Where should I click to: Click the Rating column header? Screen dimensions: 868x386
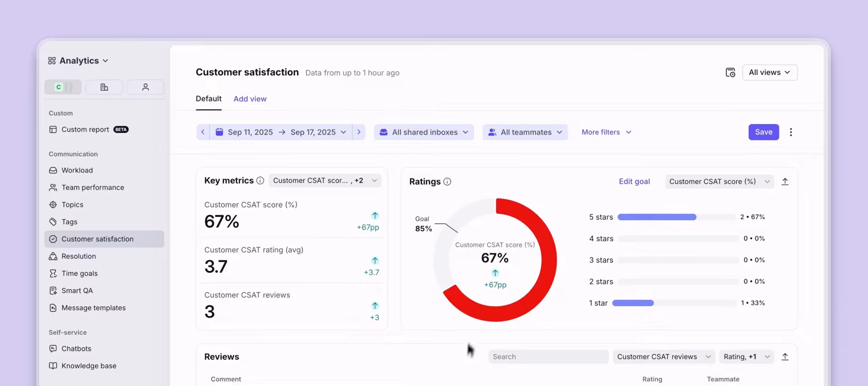point(652,379)
